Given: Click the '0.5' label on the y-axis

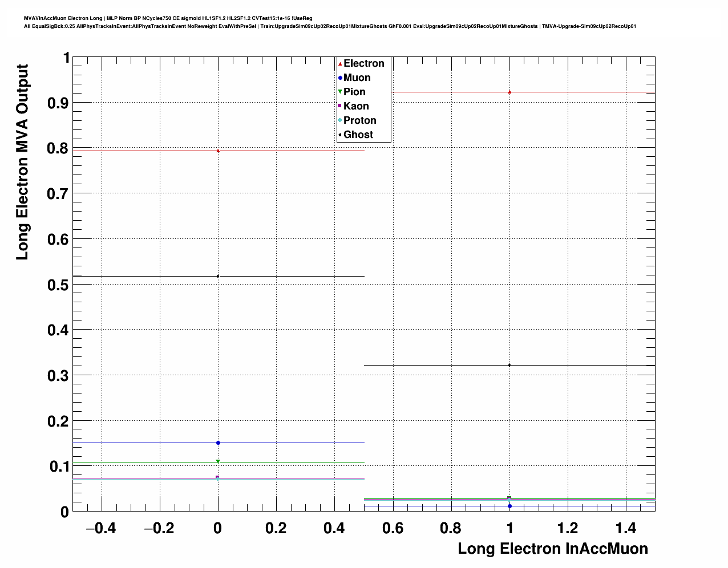Looking at the screenshot, I should 58,285.
